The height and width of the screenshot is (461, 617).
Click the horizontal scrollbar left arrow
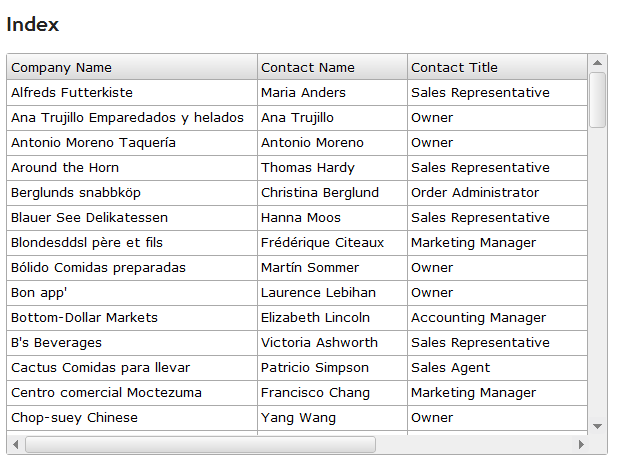tap(15, 444)
